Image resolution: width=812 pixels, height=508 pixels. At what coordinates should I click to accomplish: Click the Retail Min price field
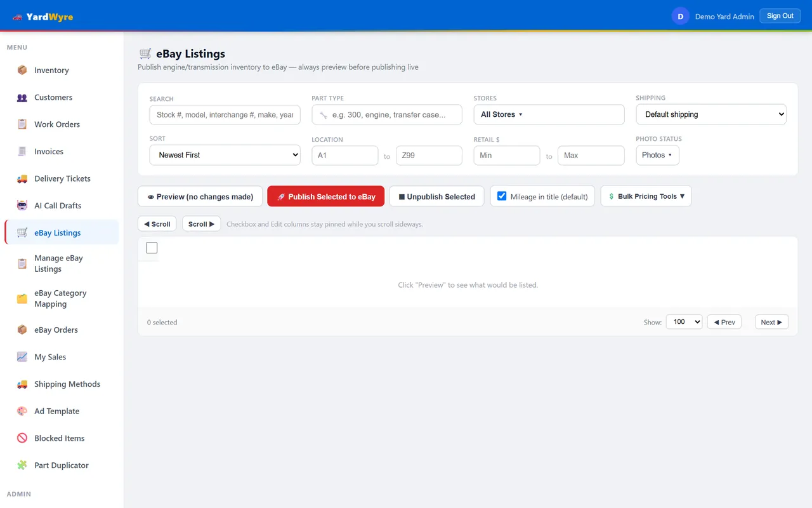(x=507, y=155)
